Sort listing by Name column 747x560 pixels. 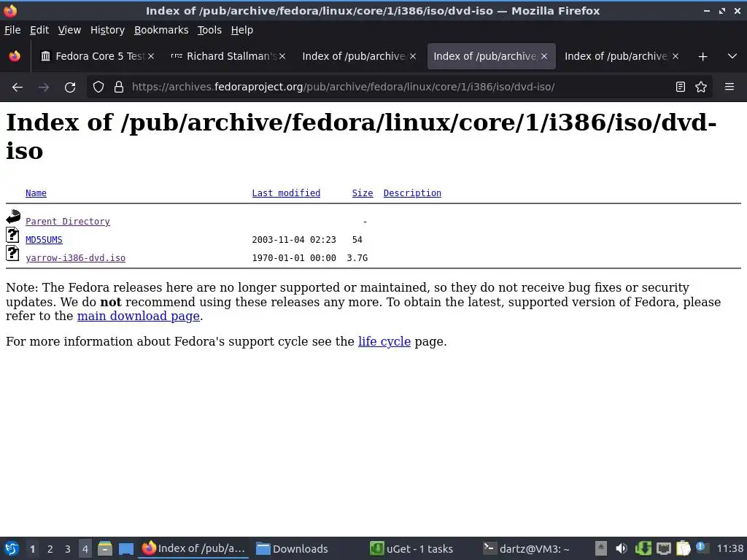36,192
